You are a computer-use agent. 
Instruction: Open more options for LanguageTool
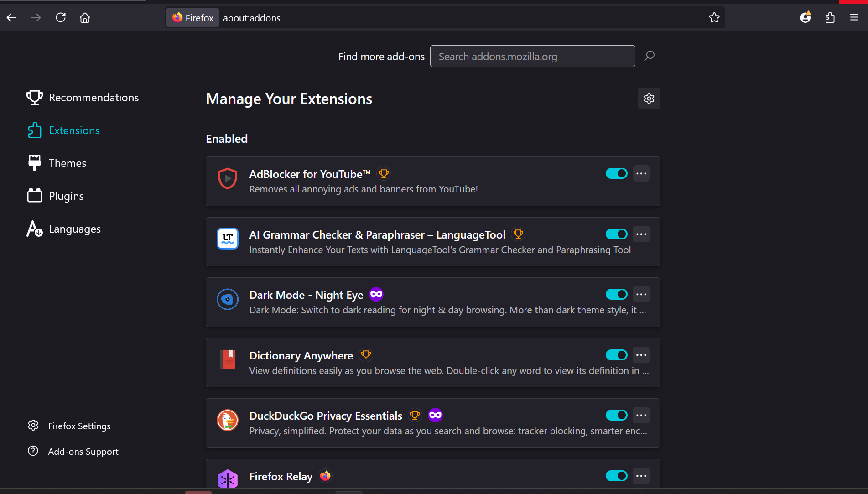pos(641,234)
